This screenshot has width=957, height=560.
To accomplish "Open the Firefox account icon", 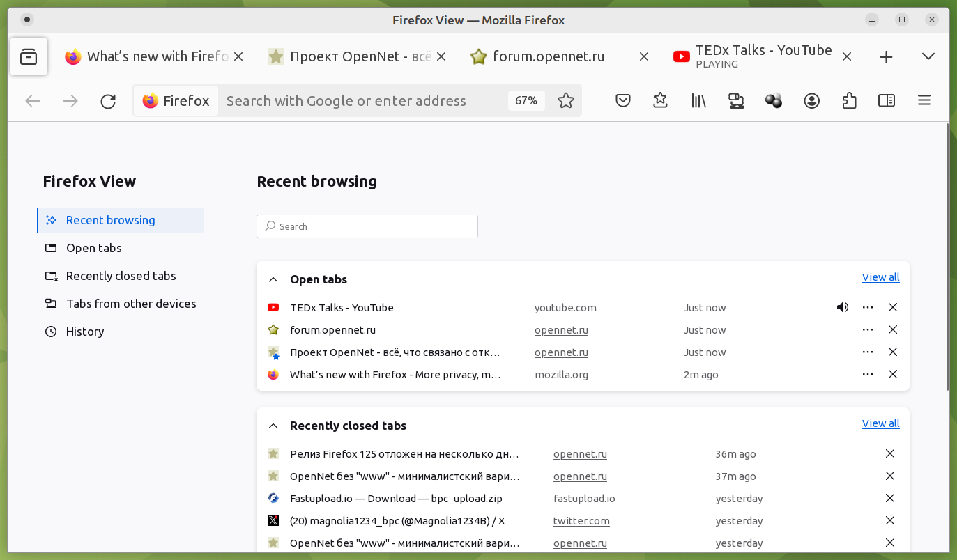I will (811, 101).
